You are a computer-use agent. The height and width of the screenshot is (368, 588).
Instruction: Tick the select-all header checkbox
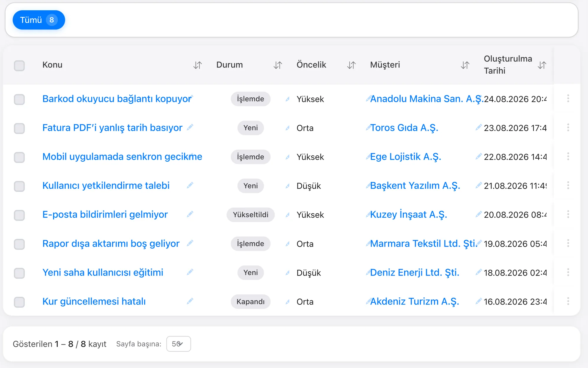click(x=19, y=65)
